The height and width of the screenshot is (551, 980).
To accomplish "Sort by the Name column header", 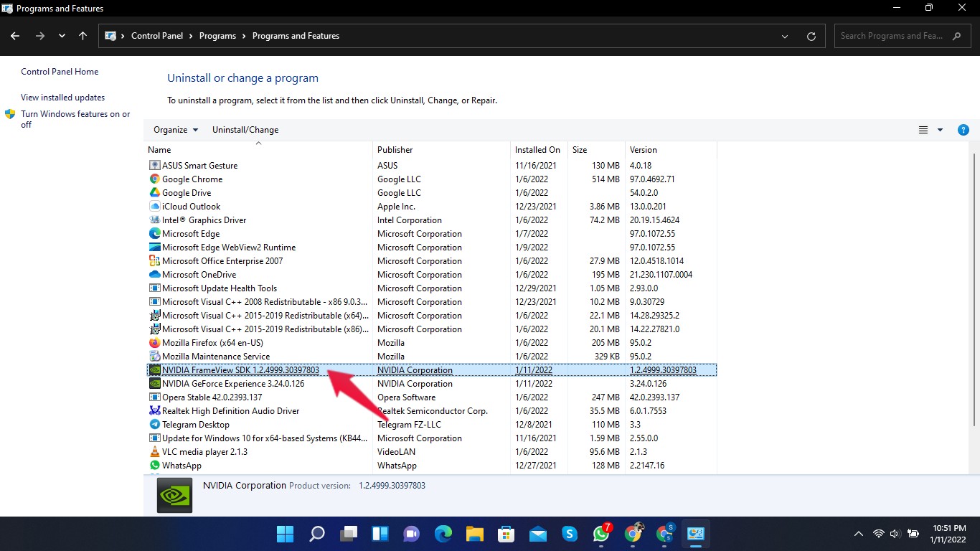I will pos(258,150).
